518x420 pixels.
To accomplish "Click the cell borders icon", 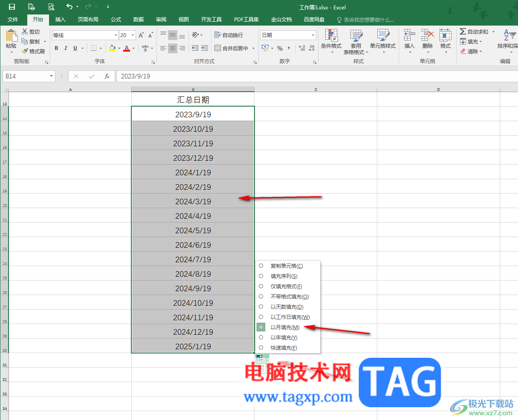I will pyautogui.click(x=93, y=48).
